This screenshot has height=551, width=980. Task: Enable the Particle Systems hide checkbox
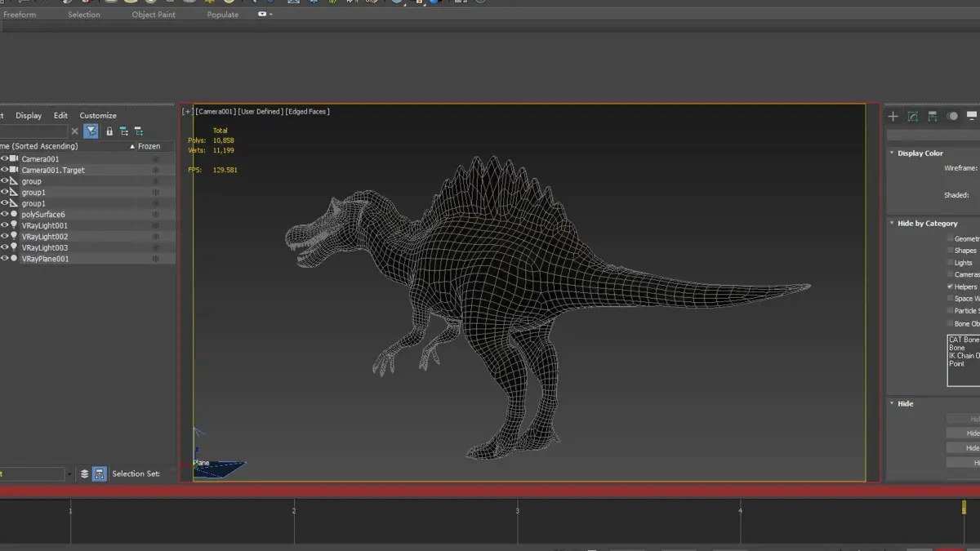[950, 310]
